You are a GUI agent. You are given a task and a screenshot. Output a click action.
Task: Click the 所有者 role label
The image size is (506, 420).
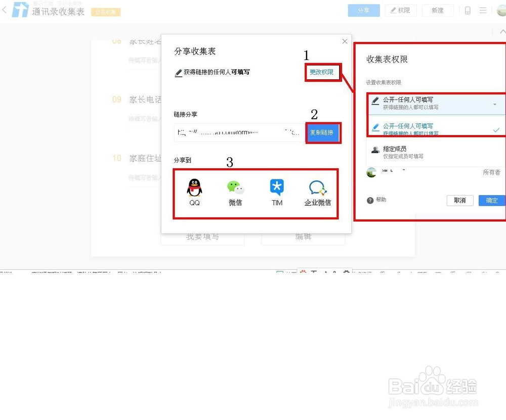[x=491, y=172]
